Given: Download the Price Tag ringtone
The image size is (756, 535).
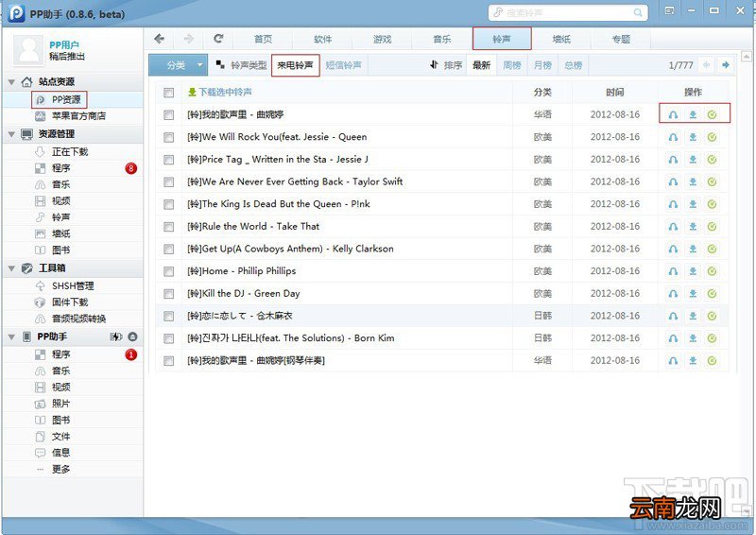Looking at the screenshot, I should (693, 159).
